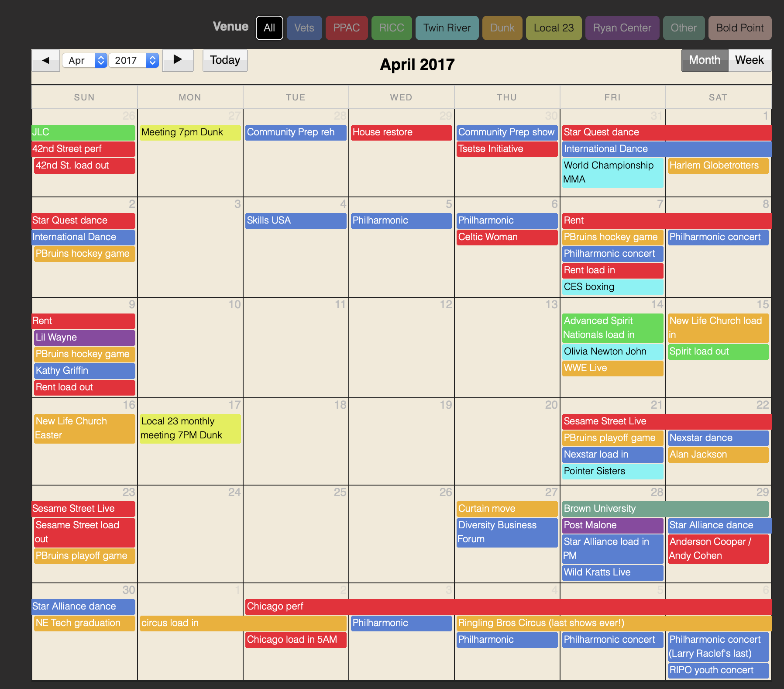
Task: Click the Post Malone event on April 28
Action: [x=612, y=525]
